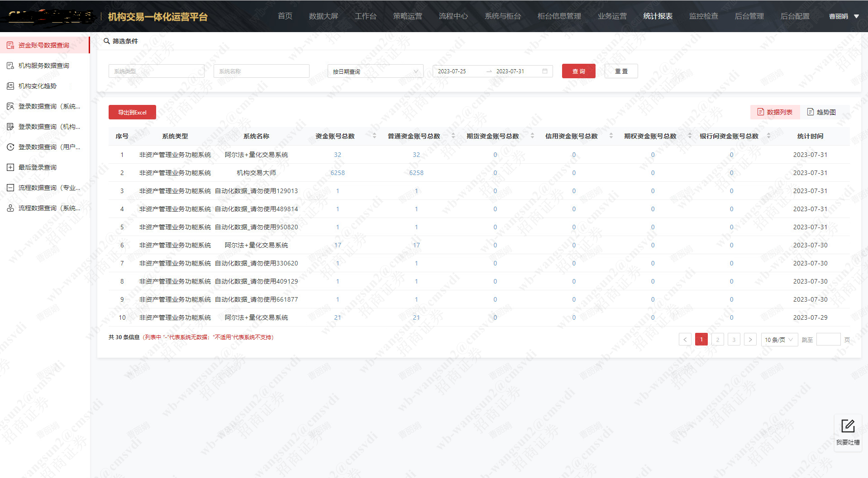The height and width of the screenshot is (478, 868).
Task: Go to page 3
Action: pyautogui.click(x=734, y=340)
